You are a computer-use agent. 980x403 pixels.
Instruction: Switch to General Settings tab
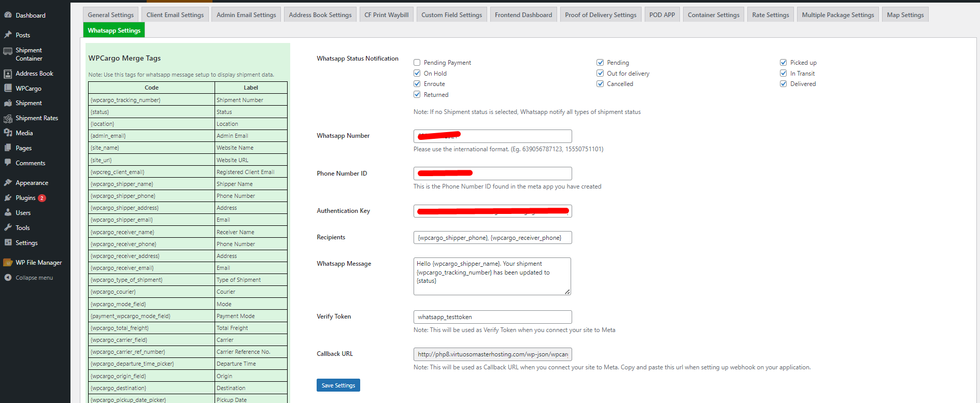tap(110, 15)
